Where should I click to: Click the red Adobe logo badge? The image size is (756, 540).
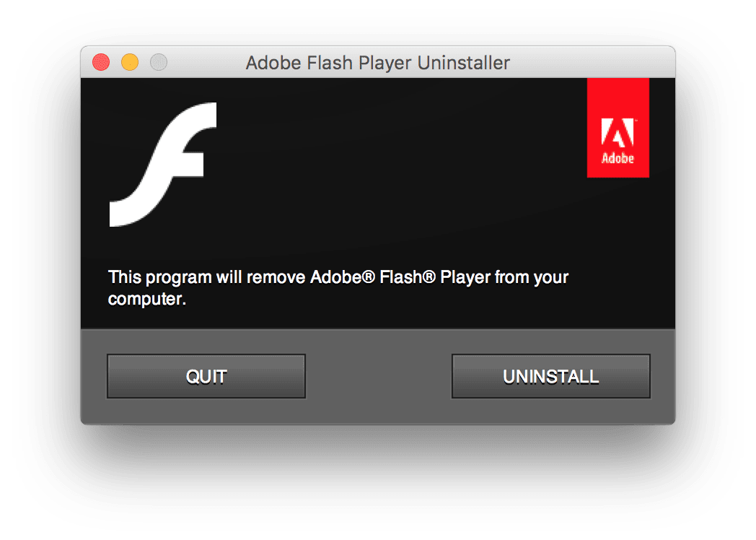[x=617, y=128]
